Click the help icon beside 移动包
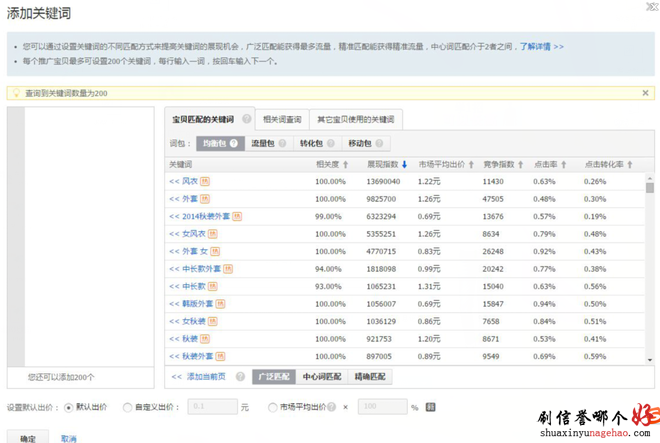Image resolution: width=660 pixels, height=443 pixels. tap(379, 143)
